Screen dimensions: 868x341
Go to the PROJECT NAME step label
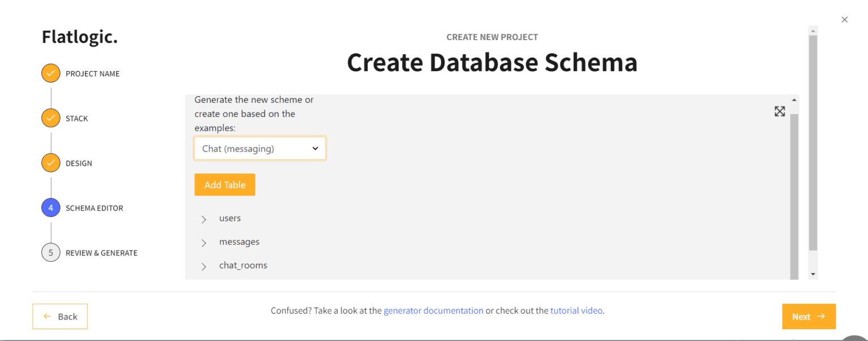pyautogui.click(x=92, y=74)
